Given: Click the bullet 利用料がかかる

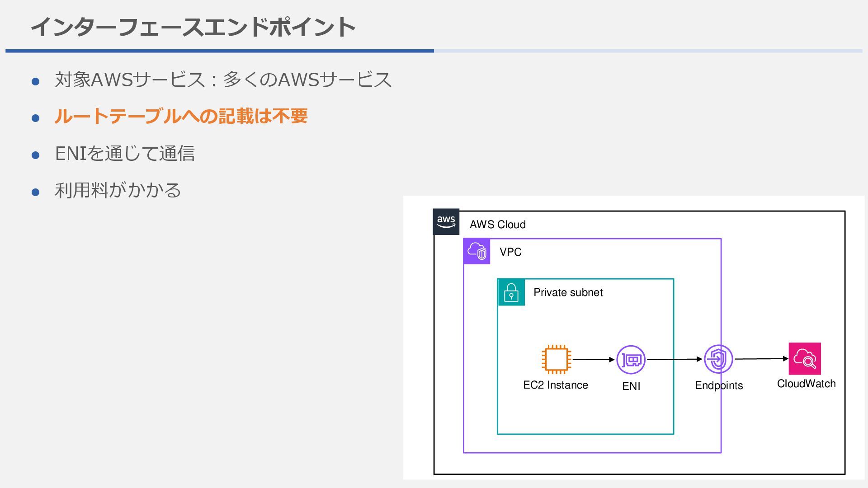Looking at the screenshot, I should [118, 190].
